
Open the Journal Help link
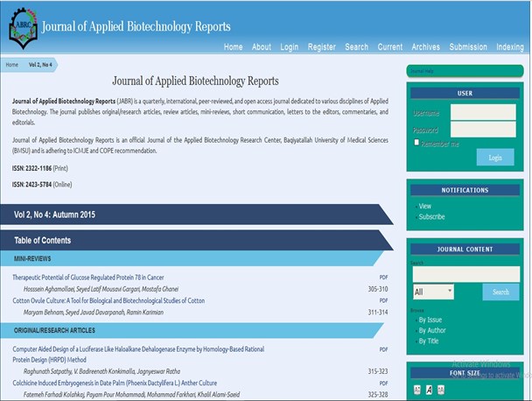pos(422,71)
